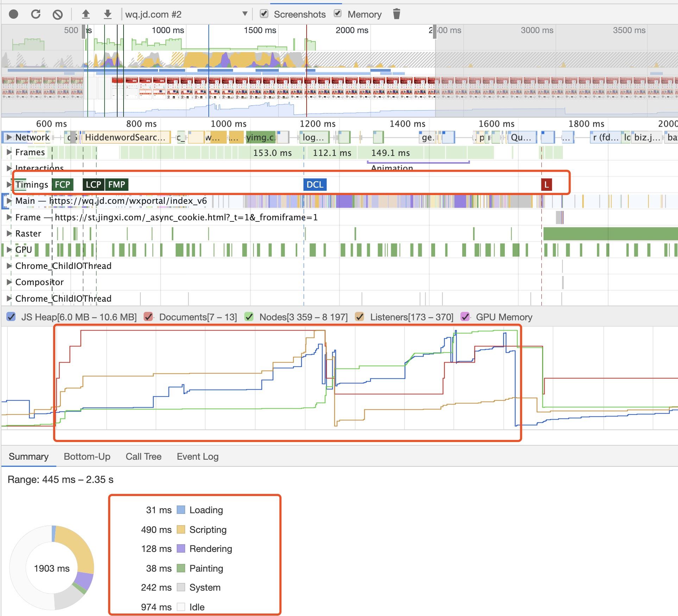Image resolution: width=678 pixels, height=616 pixels.
Task: Click the load profile upload icon
Action: (x=86, y=14)
